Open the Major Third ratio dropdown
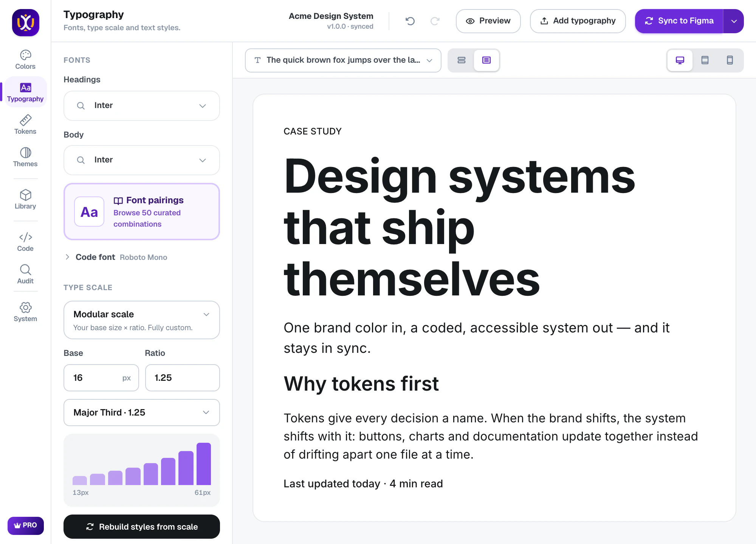Image resolution: width=756 pixels, height=544 pixels. tap(142, 413)
